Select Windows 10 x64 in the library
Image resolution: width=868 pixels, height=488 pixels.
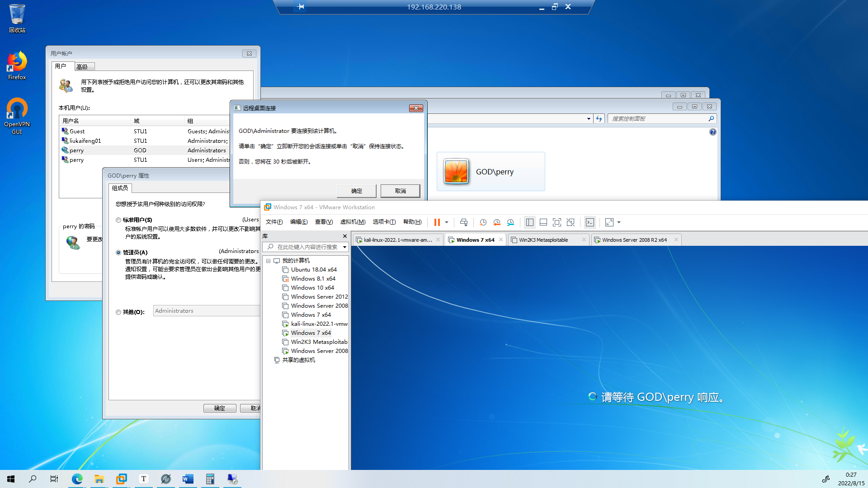click(x=312, y=288)
